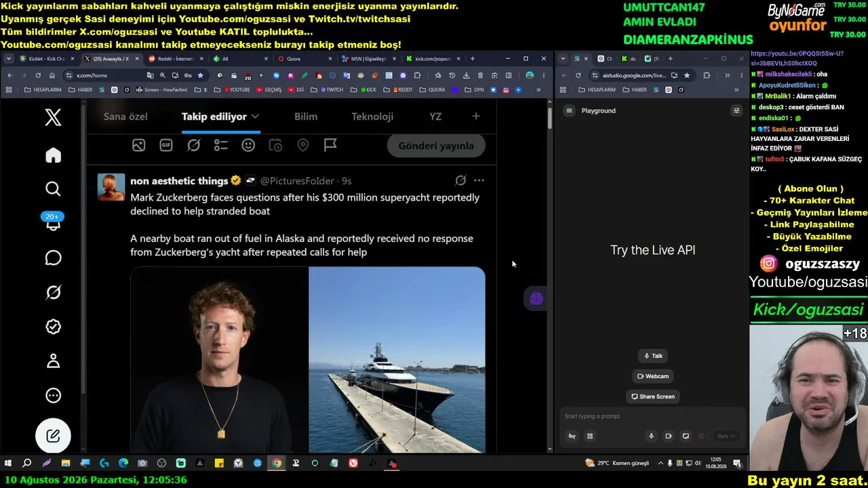The width and height of the screenshot is (868, 488).
Task: Toggle screen share icon in the prompt bar
Action: (x=685, y=436)
